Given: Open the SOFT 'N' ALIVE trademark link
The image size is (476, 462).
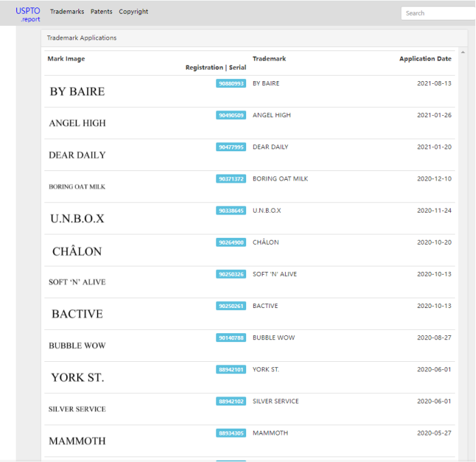Looking at the screenshot, I should coord(275,274).
